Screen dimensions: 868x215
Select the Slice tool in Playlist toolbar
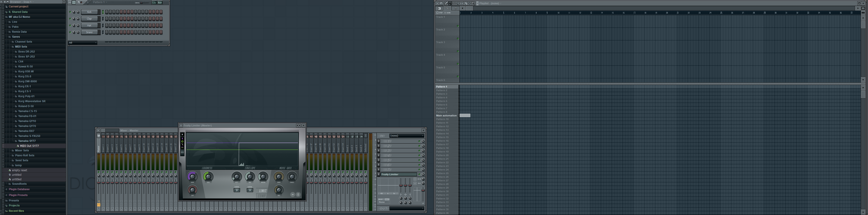[x=465, y=3]
